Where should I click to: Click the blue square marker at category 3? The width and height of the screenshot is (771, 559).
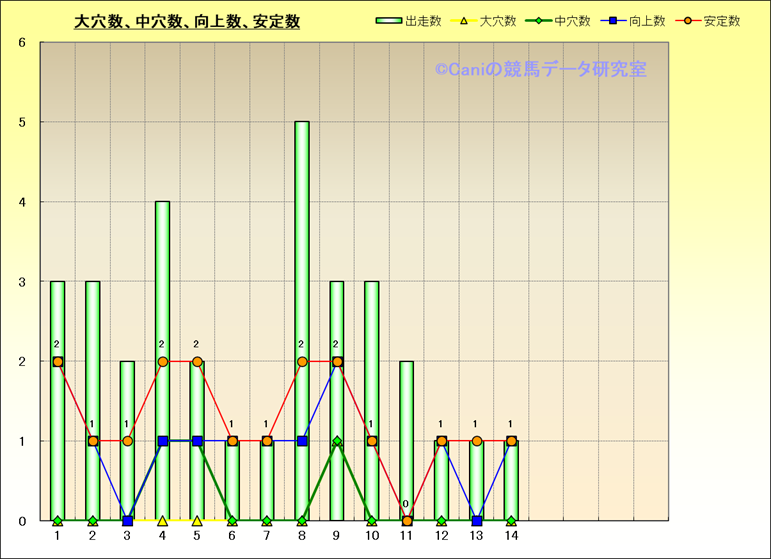[x=127, y=521]
